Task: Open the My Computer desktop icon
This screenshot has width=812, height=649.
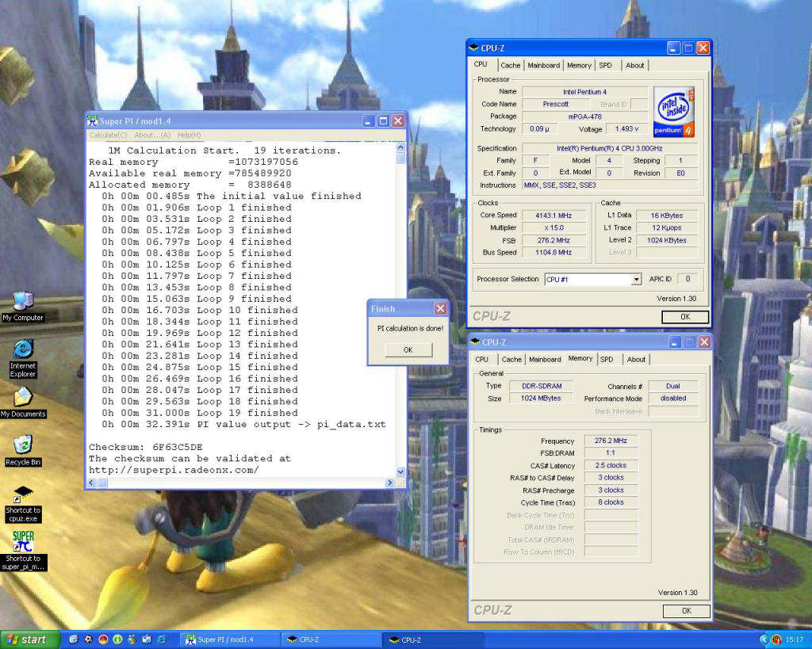Action: [x=23, y=307]
